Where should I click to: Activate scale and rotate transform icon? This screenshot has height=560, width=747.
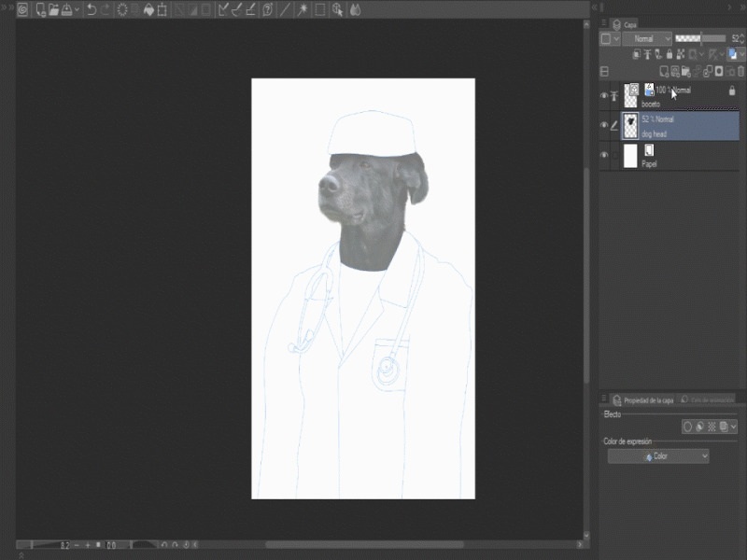[162, 10]
